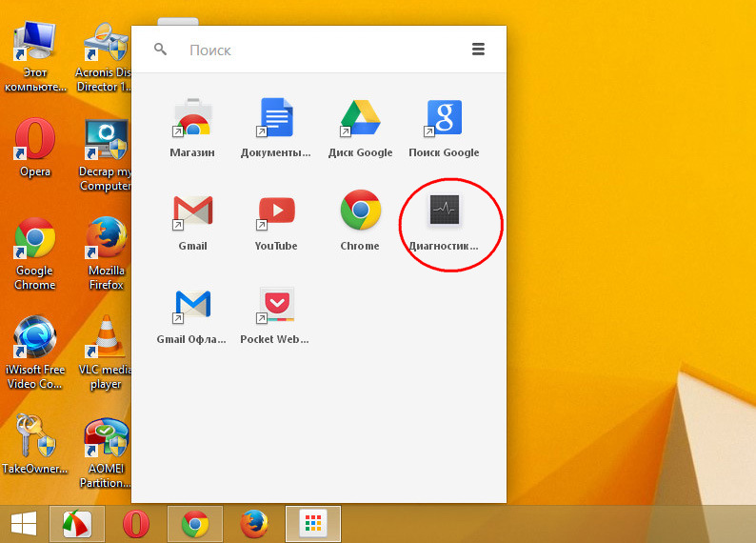The height and width of the screenshot is (543, 756).
Task: Select the VLC media player desktop icon
Action: 106,352
